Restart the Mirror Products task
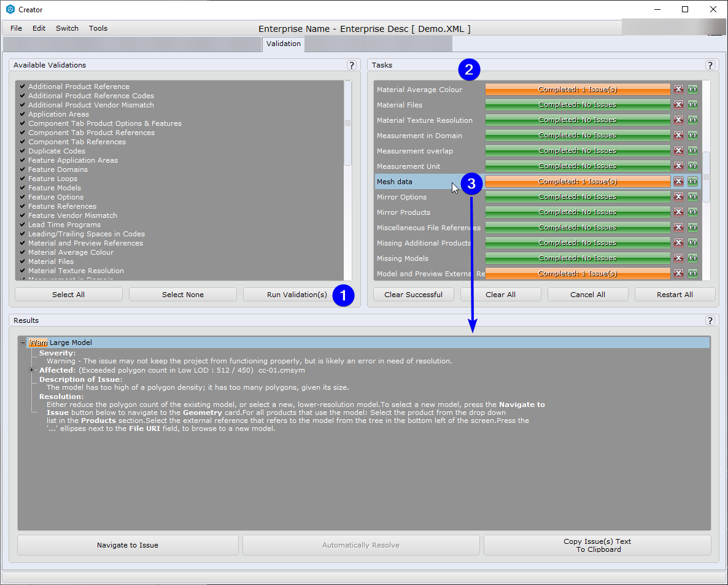 tap(692, 212)
